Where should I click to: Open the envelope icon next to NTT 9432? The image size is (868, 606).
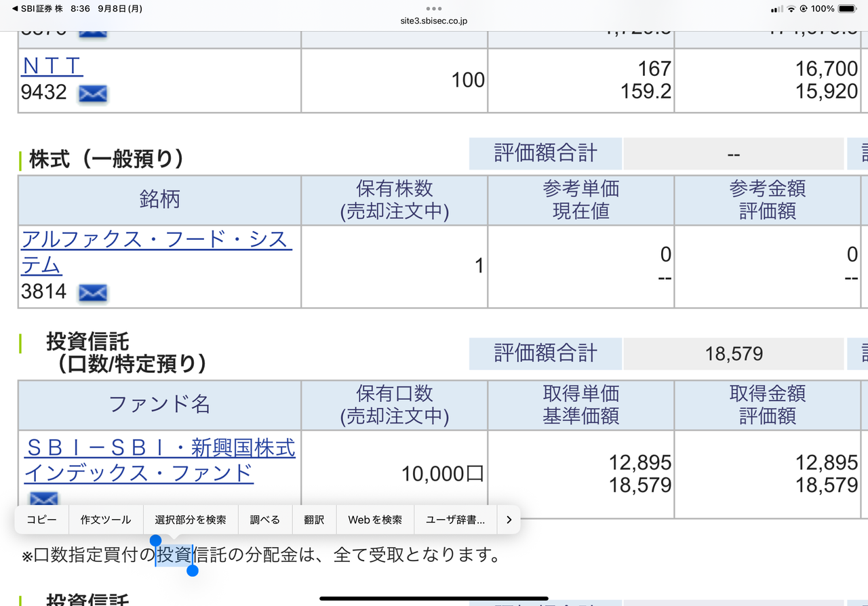tap(92, 93)
